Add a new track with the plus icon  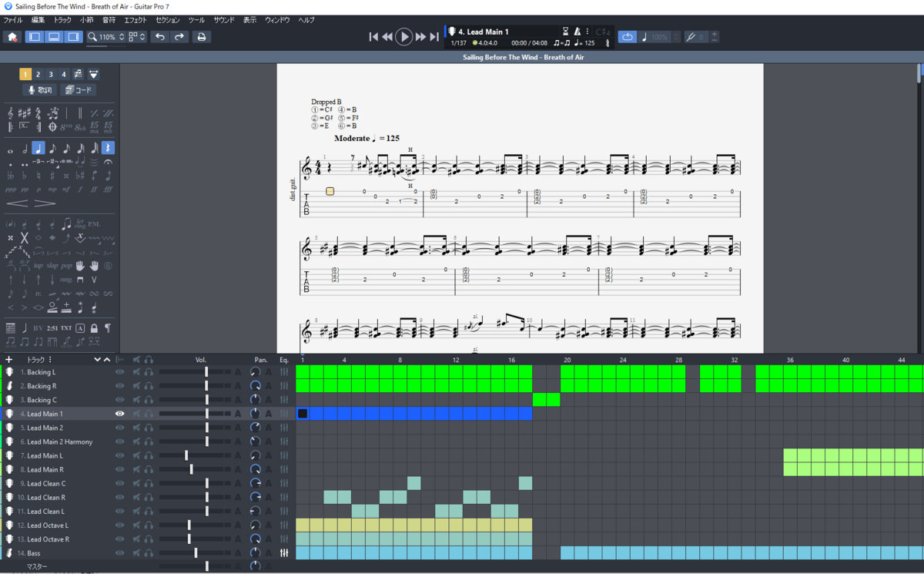coord(9,359)
